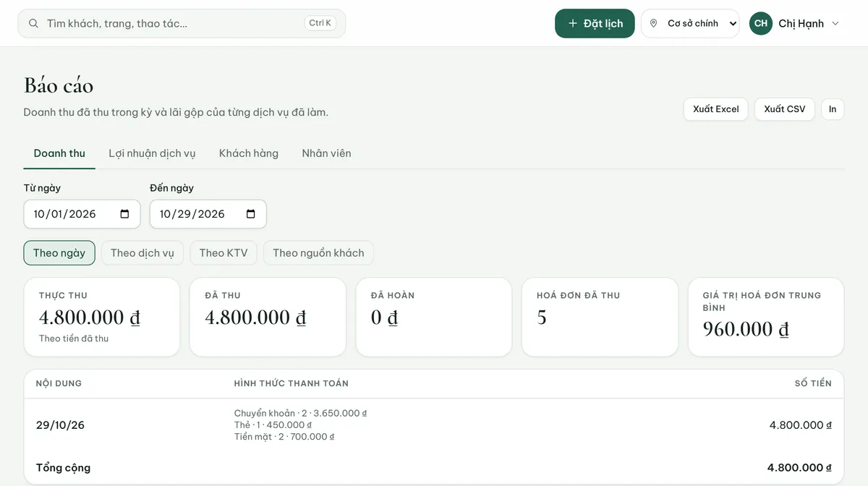Click the plus icon in Đặt lịch button
The width and height of the screenshot is (868, 486).
pyautogui.click(x=573, y=23)
